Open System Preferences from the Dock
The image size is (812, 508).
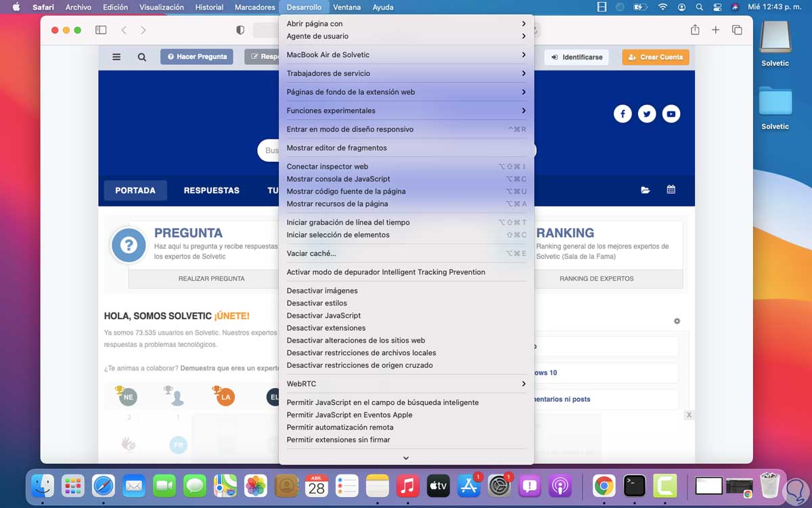coord(499,485)
